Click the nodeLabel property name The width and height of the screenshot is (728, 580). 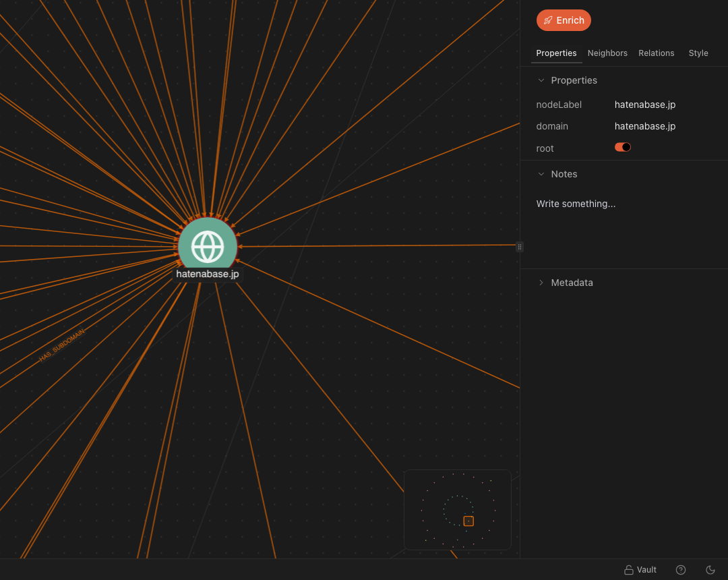click(x=559, y=105)
